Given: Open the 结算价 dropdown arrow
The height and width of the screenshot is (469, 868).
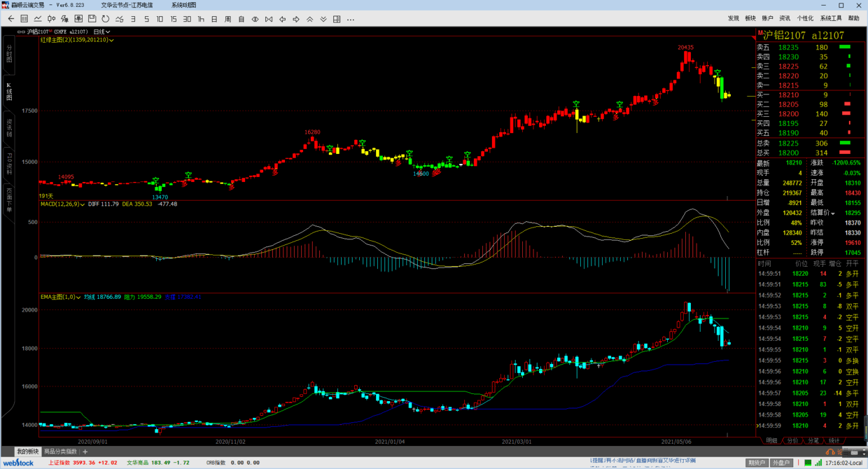Looking at the screenshot, I should point(834,213).
